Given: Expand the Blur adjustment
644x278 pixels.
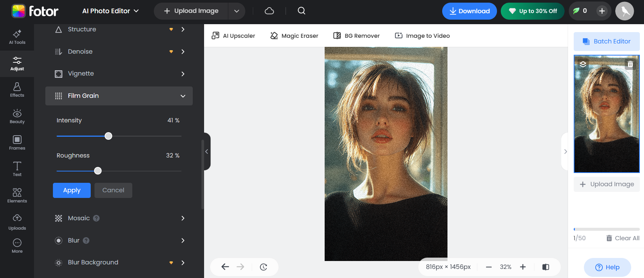Looking at the screenshot, I should click(119, 241).
